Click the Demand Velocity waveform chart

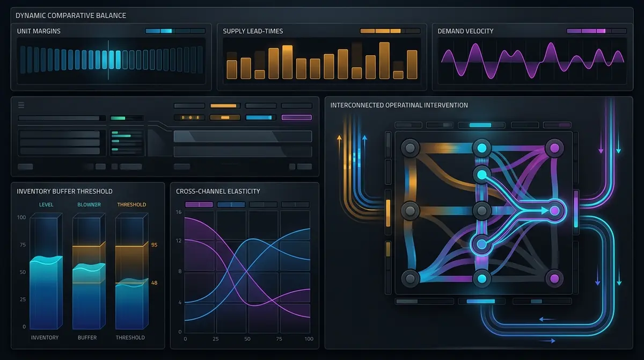tap(532, 60)
